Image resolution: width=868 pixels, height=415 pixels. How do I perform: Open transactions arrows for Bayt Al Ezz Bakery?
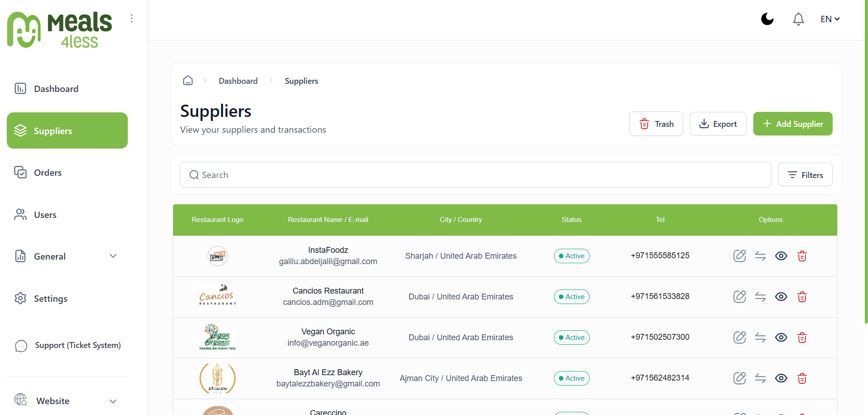761,378
